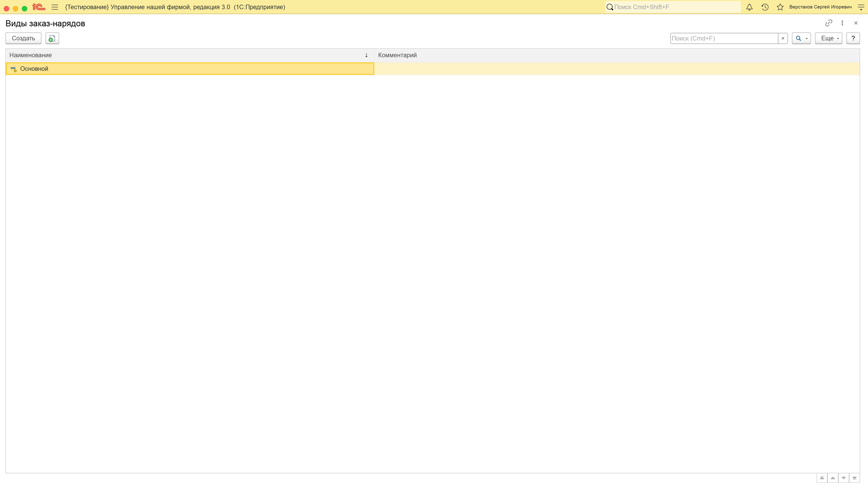Click the user name Верстаков Сергей Игоревич

(821, 7)
